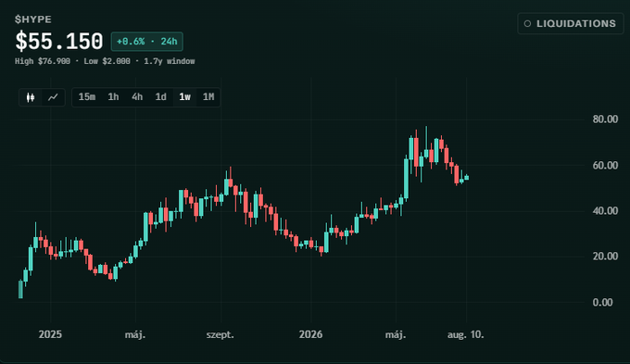Click the 20.00 price axis label
Viewport: 630px width, 364px height.
(x=605, y=257)
